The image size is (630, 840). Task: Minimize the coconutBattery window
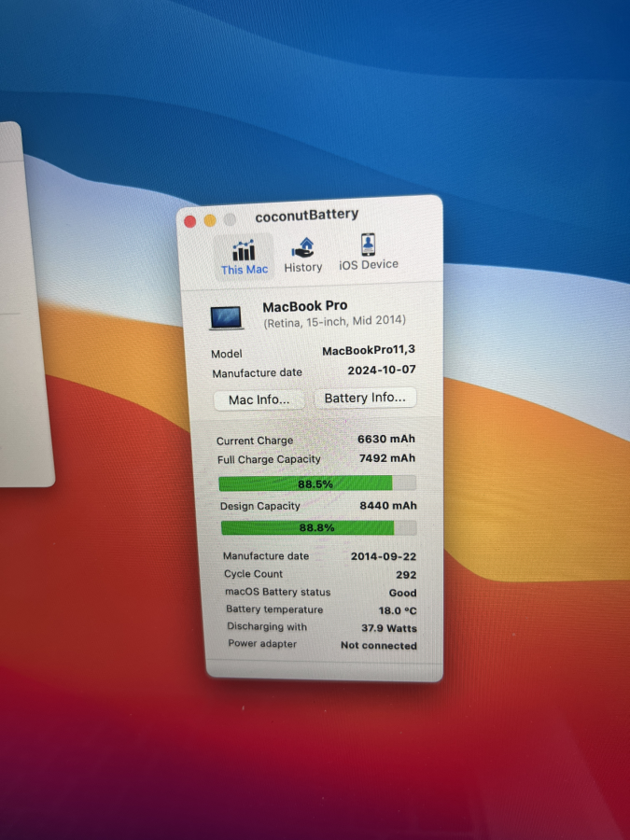210,220
